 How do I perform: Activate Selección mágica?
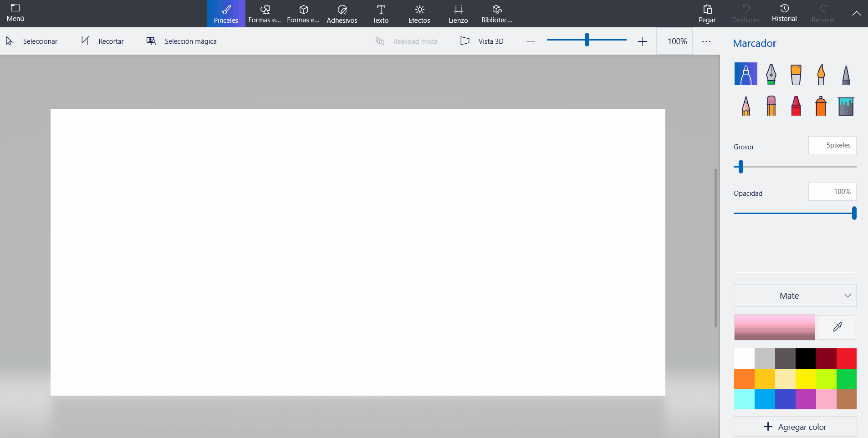point(181,41)
